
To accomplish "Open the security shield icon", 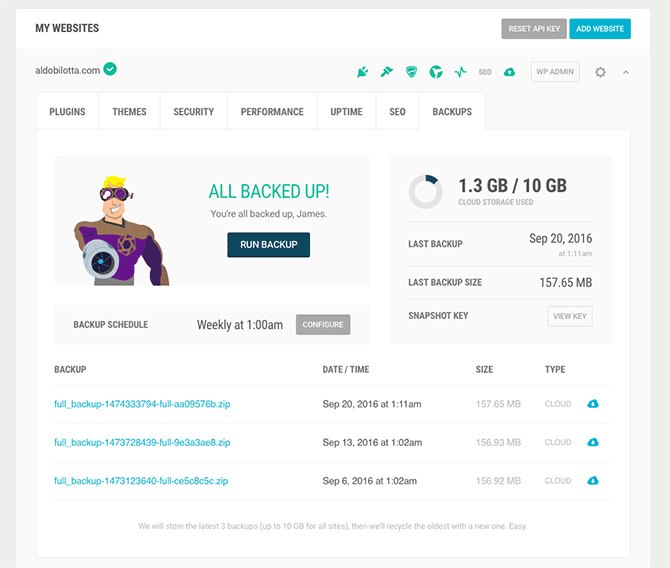I will pyautogui.click(x=411, y=72).
